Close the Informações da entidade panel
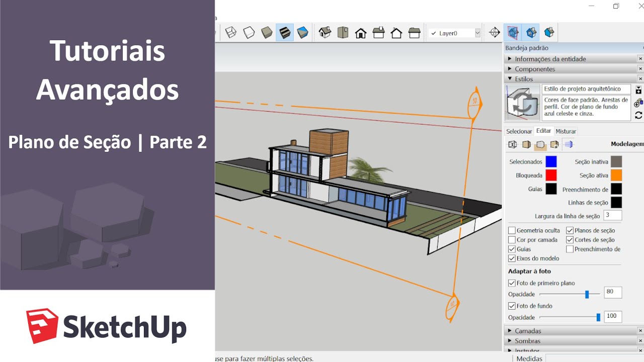Image resolution: width=644 pixels, height=362 pixels. click(x=640, y=59)
